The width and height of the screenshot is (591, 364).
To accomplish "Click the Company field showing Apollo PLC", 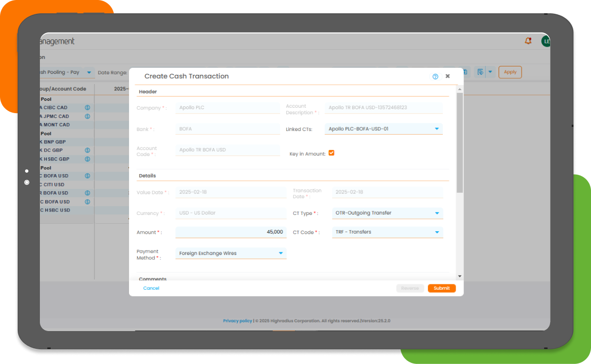I will coord(228,108).
